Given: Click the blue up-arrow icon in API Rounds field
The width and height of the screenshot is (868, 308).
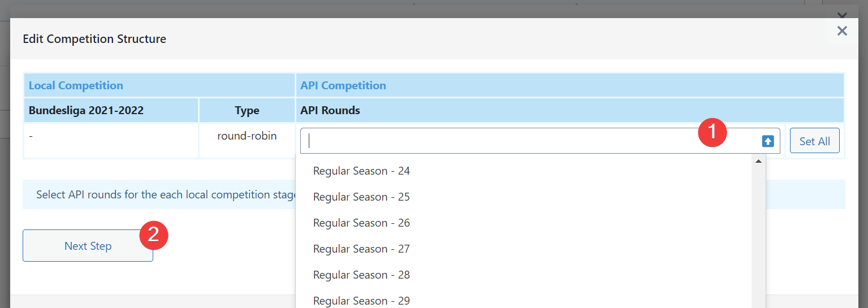Looking at the screenshot, I should pyautogui.click(x=767, y=141).
